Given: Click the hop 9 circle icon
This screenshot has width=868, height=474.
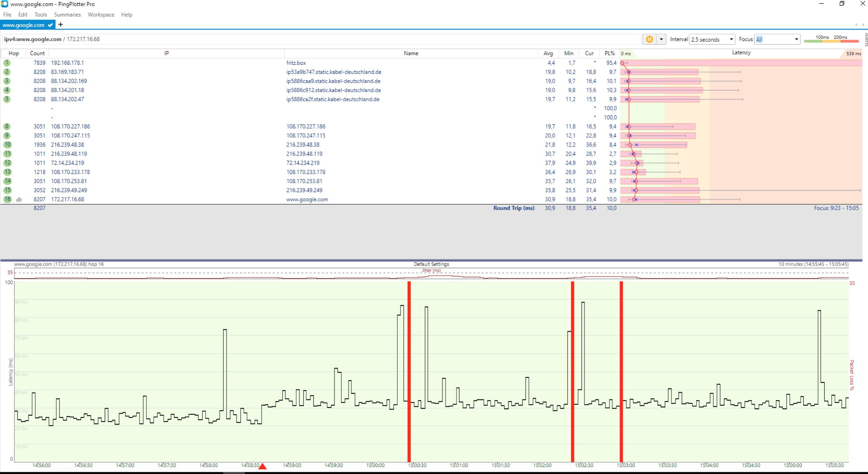Looking at the screenshot, I should (7, 135).
